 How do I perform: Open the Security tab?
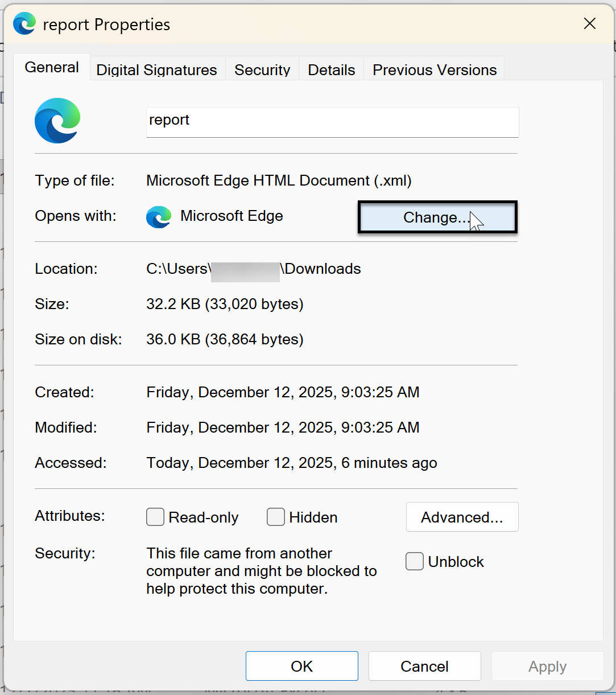pos(262,70)
